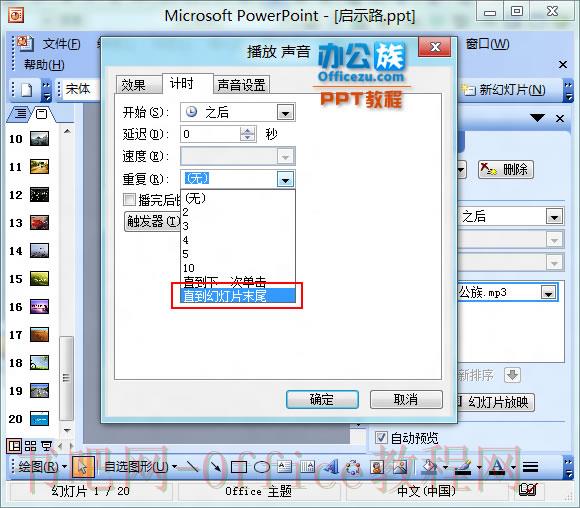The width and height of the screenshot is (580, 508).
Task: Switch to normal view
Action: point(14,446)
